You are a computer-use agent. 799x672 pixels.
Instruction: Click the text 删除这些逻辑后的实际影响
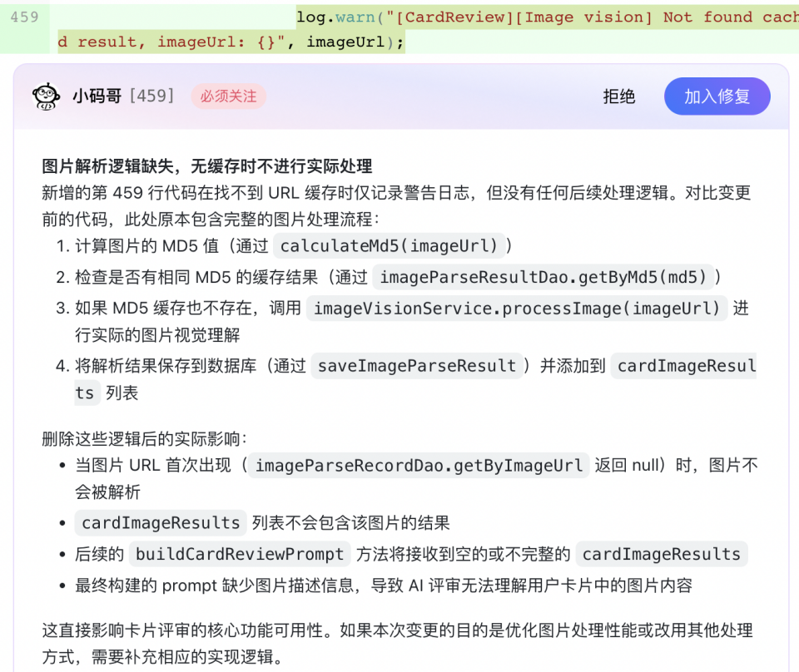144,439
